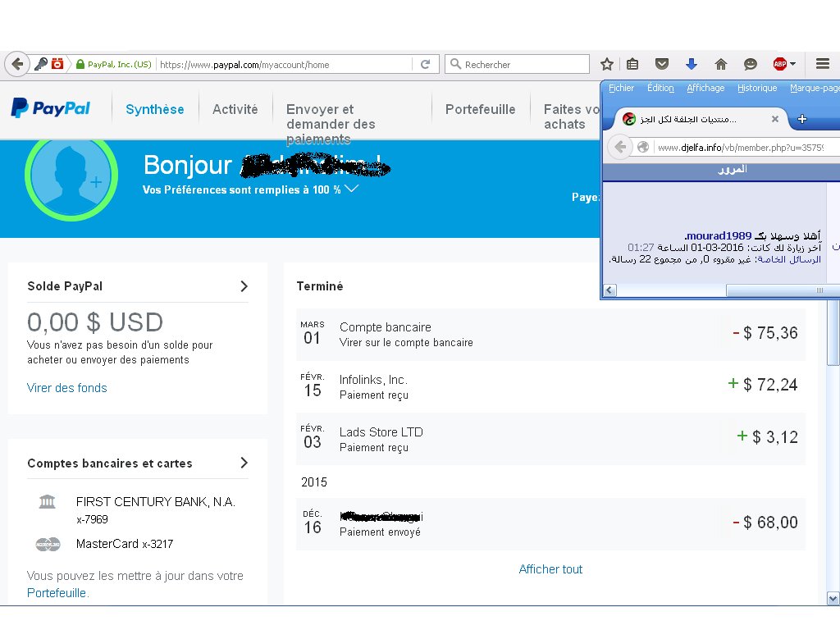Click the Virer des fonds link

click(x=67, y=388)
